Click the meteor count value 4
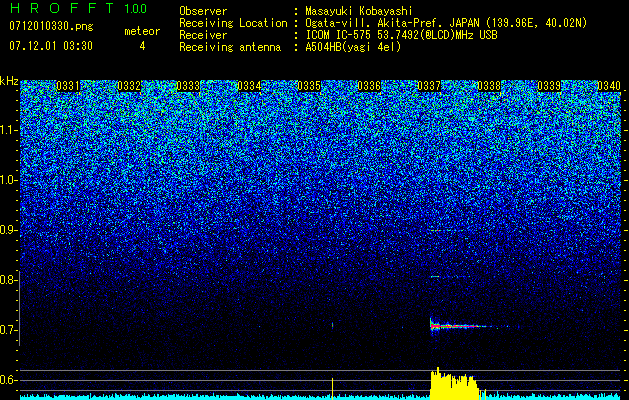Image resolution: width=629 pixels, height=400 pixels. pos(142,46)
